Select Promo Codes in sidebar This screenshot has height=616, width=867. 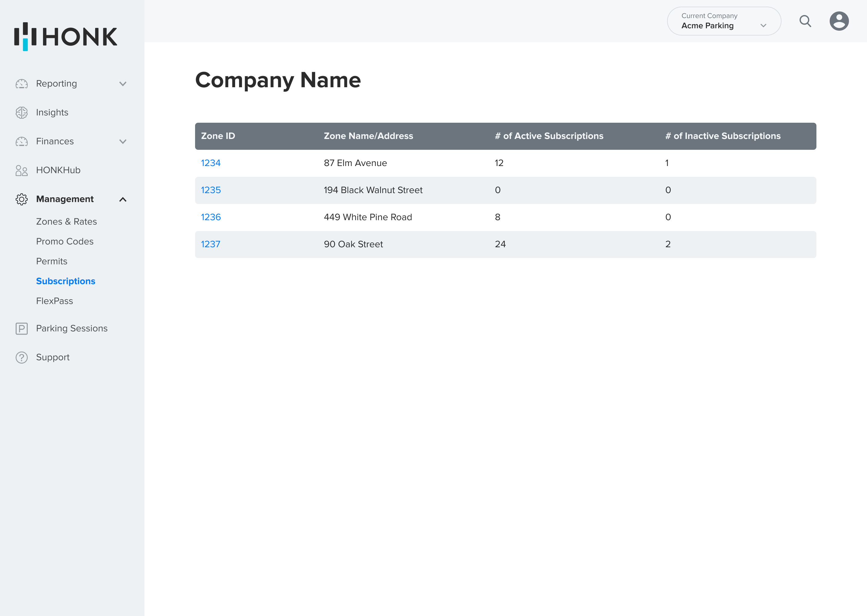[x=64, y=241]
